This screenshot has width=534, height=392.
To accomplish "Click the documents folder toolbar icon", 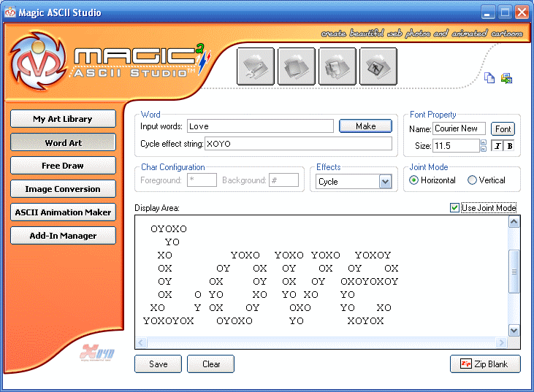I will [x=297, y=66].
